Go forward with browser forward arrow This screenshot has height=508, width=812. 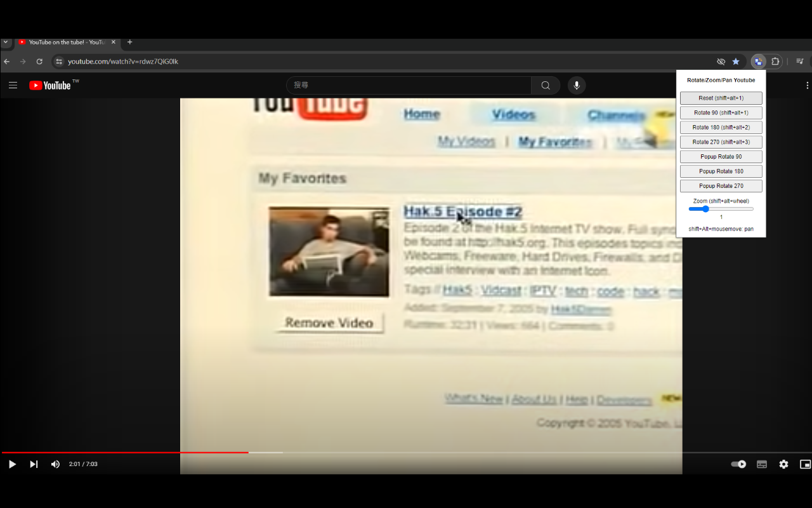[23, 62]
